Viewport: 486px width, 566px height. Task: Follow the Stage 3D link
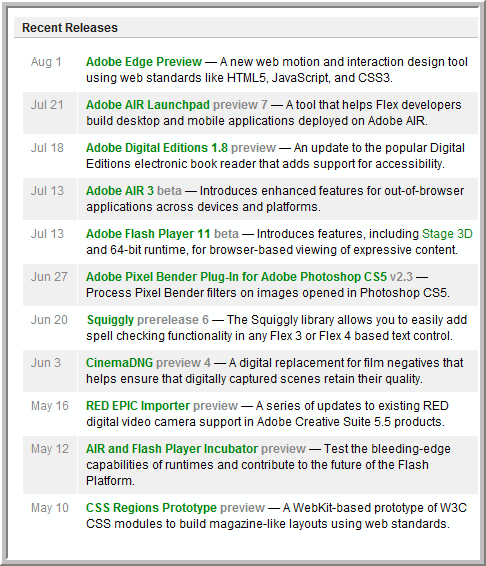[x=447, y=234]
